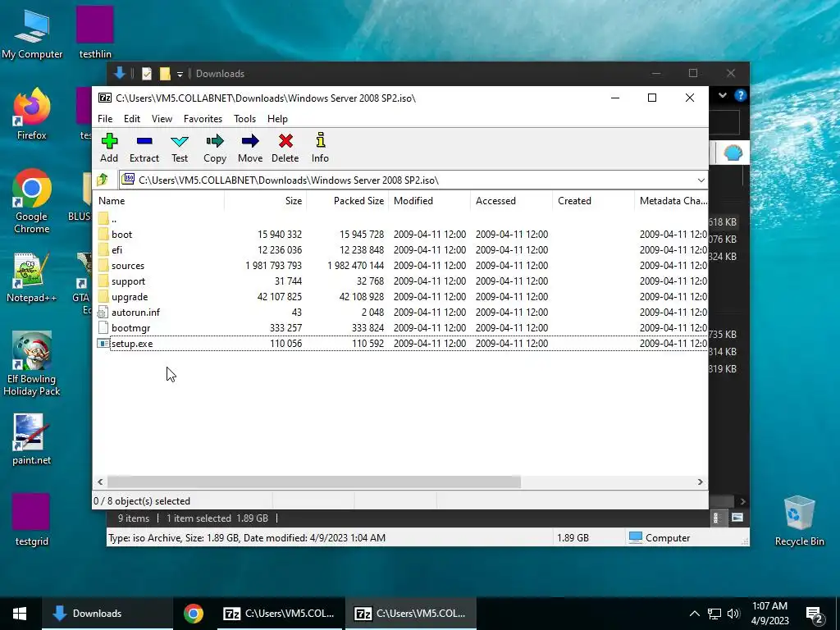840x630 pixels.
Task: Click the Windows Start button
Action: pyautogui.click(x=21, y=614)
